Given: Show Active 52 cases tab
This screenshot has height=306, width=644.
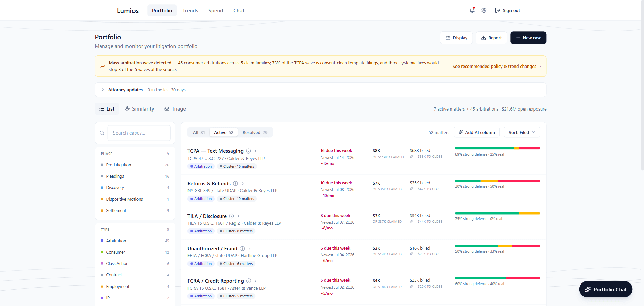Looking at the screenshot, I should coord(224,132).
